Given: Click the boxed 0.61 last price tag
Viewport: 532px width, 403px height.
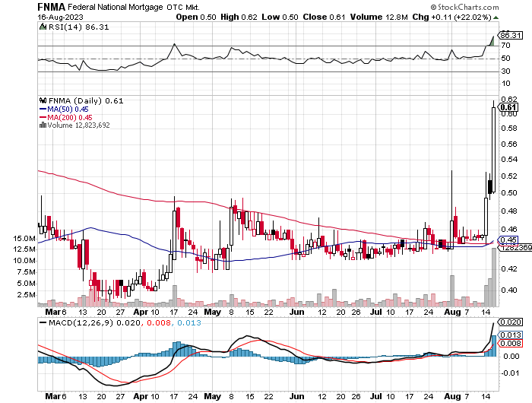Looking at the screenshot, I should (x=509, y=108).
